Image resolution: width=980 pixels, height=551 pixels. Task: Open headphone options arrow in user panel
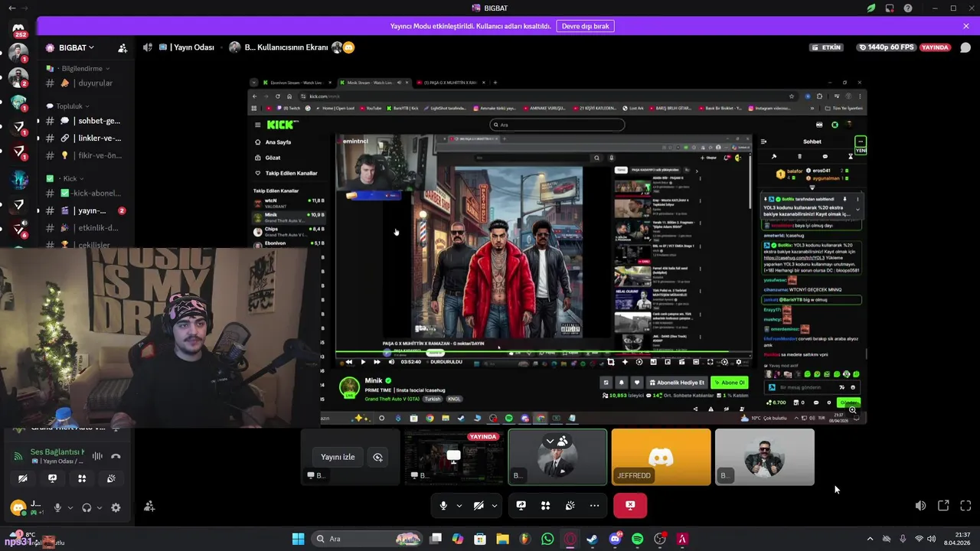(100, 507)
